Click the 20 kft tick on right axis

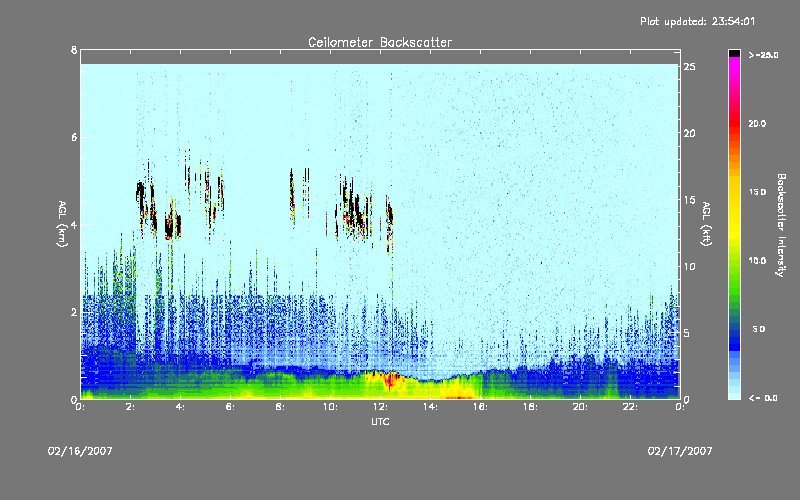pyautogui.click(x=689, y=133)
